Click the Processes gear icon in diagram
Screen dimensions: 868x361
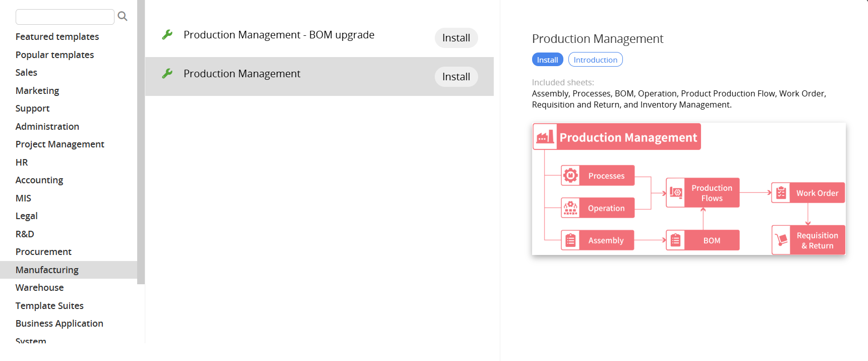click(x=570, y=176)
